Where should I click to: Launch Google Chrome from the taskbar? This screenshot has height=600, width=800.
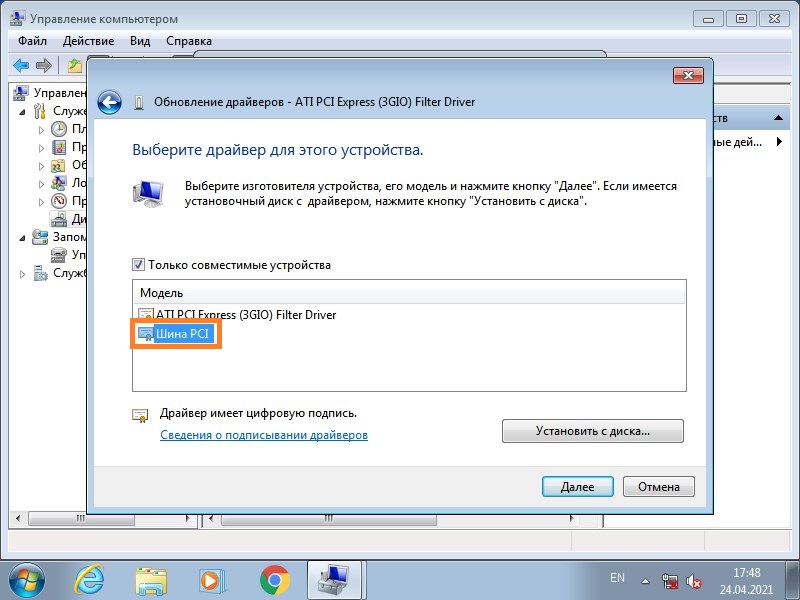[274, 578]
